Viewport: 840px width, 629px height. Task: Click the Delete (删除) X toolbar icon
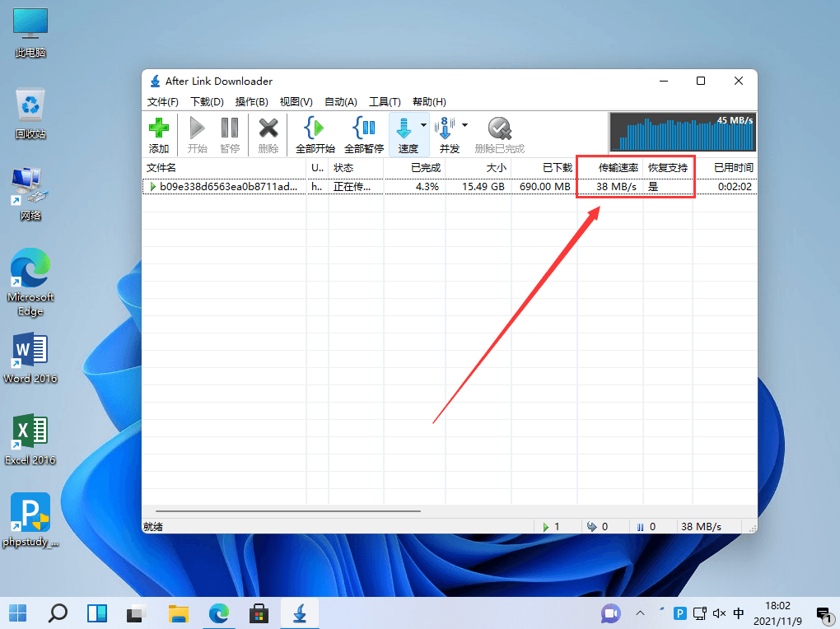pyautogui.click(x=268, y=128)
